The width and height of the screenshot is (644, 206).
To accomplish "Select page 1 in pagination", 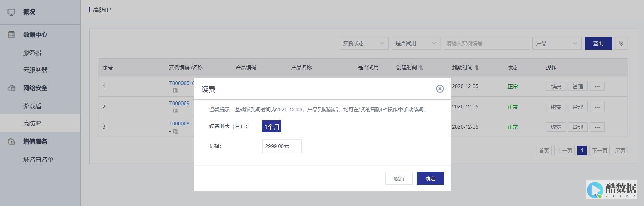I will click(582, 150).
